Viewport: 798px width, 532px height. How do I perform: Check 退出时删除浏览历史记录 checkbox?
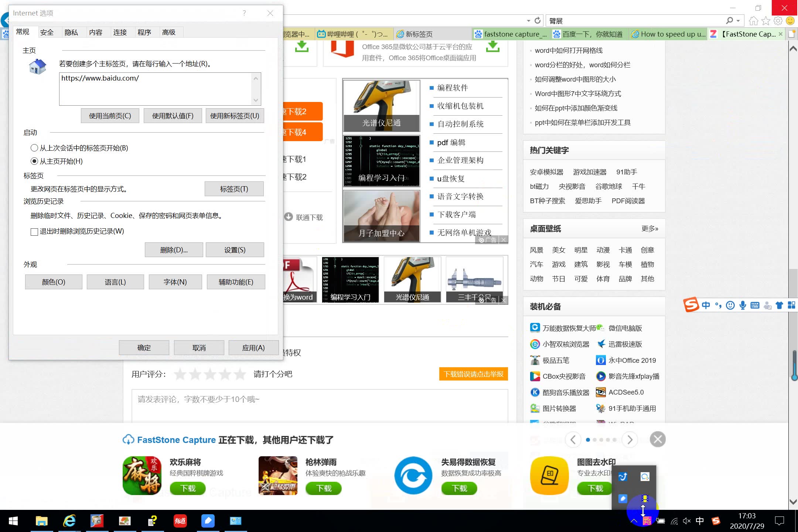click(x=34, y=232)
